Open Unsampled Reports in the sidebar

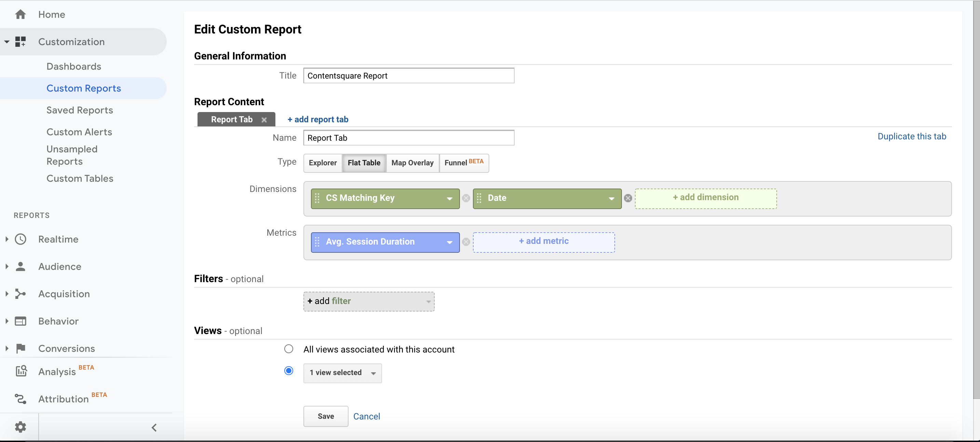[x=72, y=155]
